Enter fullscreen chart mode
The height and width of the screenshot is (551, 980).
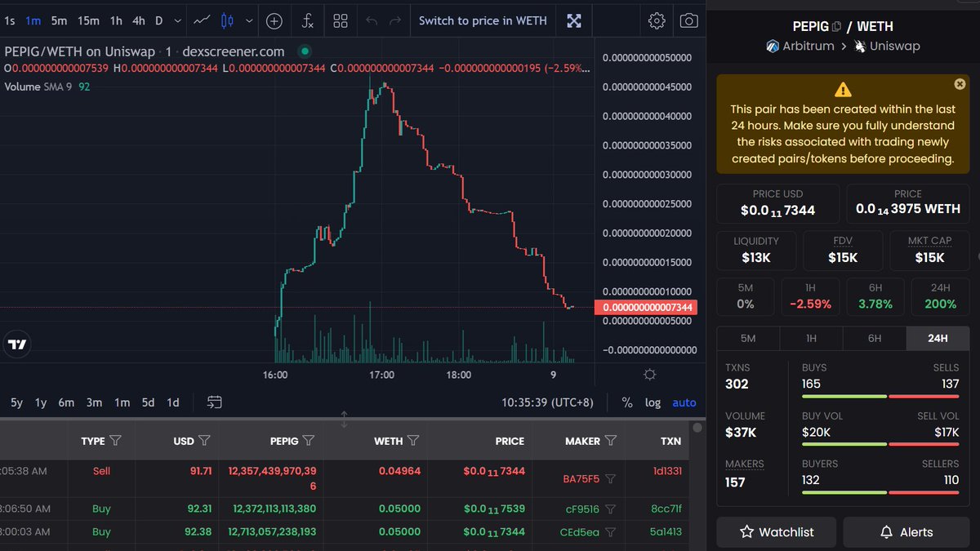[x=574, y=20]
